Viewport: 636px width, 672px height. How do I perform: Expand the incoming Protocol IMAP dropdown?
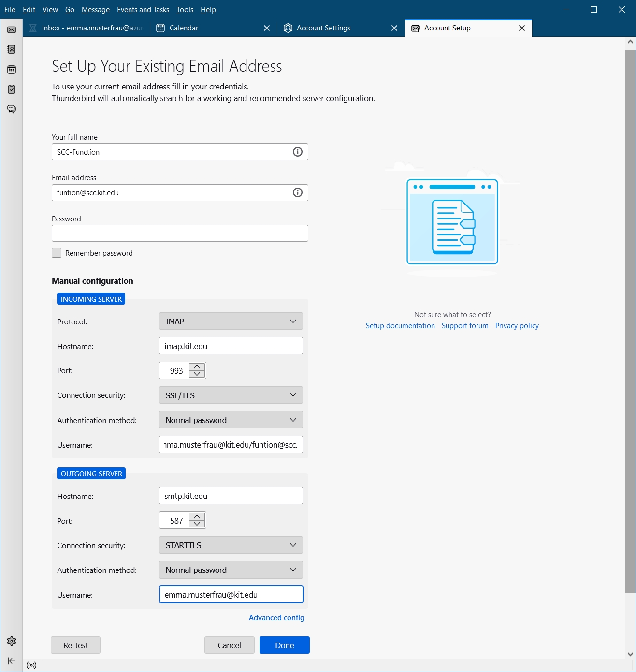click(231, 321)
